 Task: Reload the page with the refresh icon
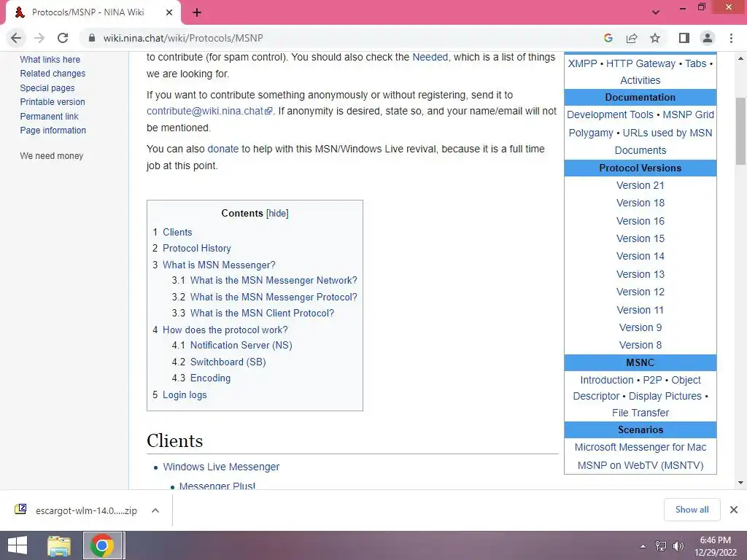coord(63,38)
